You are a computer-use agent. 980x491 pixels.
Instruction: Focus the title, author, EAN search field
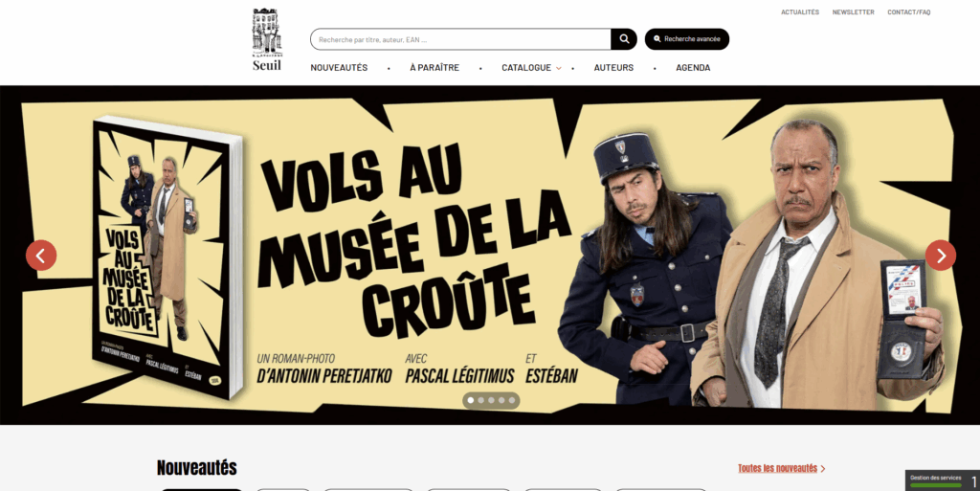(x=460, y=39)
